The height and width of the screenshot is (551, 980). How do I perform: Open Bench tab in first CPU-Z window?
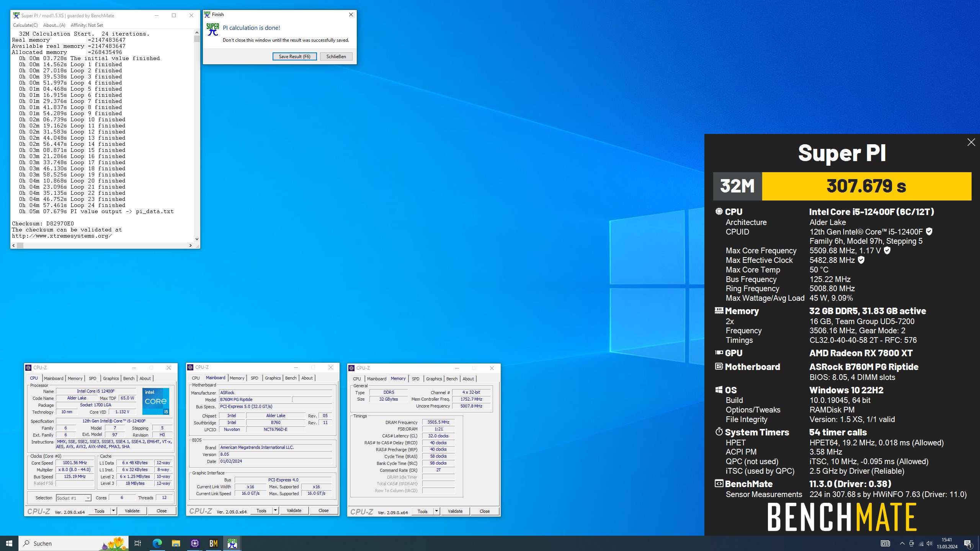coord(129,378)
